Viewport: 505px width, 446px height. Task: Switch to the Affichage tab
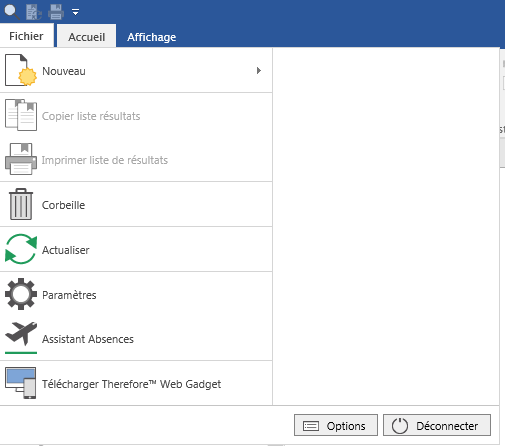click(152, 37)
